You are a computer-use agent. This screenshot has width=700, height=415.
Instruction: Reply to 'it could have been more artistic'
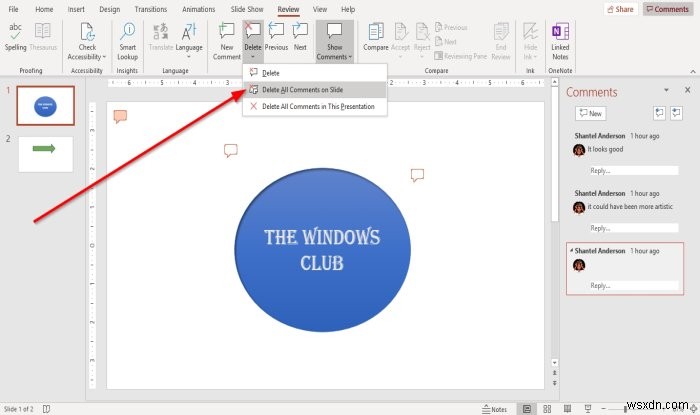pos(633,228)
